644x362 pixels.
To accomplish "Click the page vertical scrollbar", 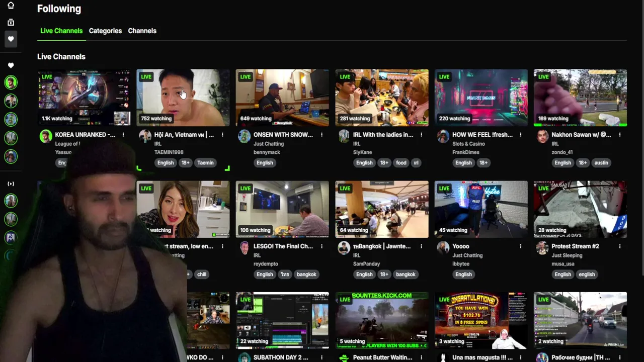I will [641, 137].
